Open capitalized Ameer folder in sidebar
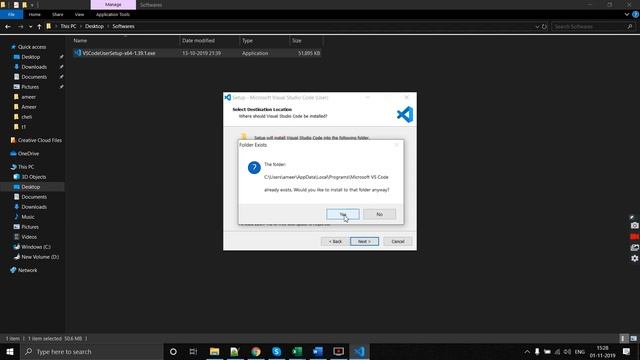The width and height of the screenshot is (640, 360). coord(29,107)
